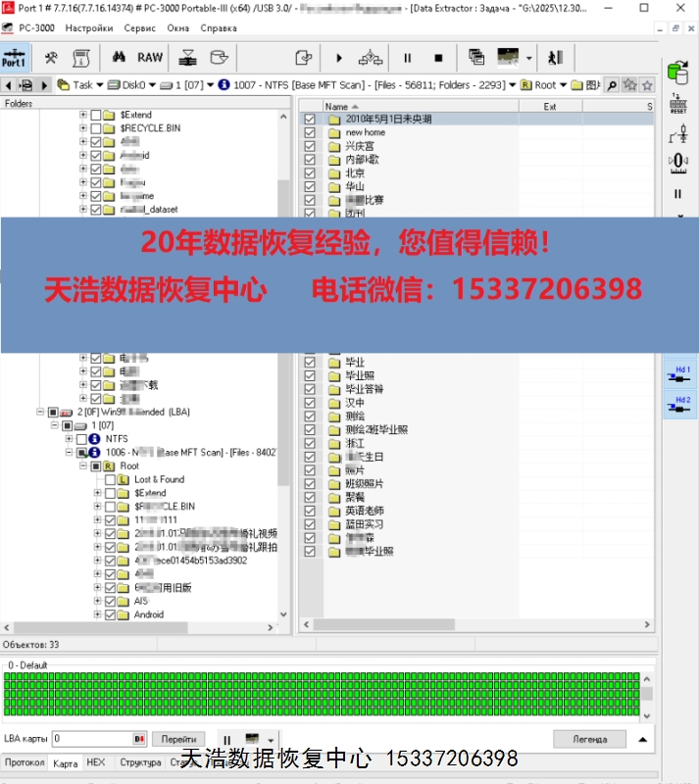Click the Hd 1 drive icon

(679, 373)
